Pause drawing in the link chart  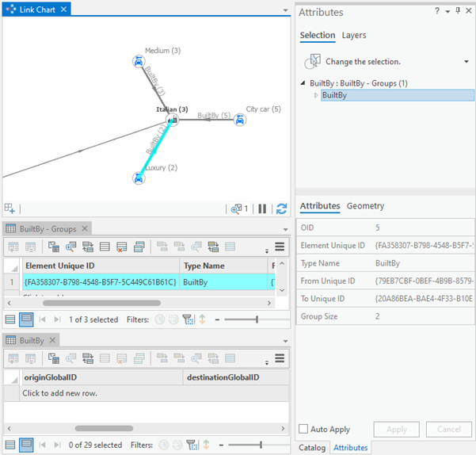click(262, 209)
